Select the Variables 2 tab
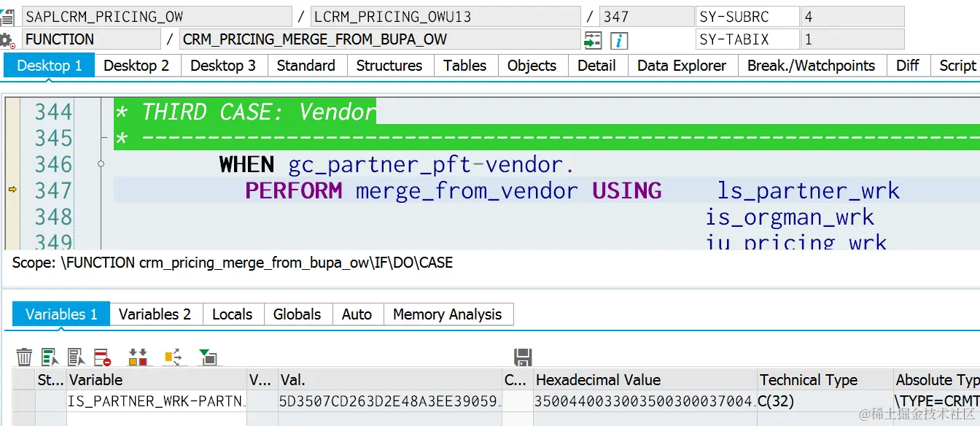 (155, 314)
